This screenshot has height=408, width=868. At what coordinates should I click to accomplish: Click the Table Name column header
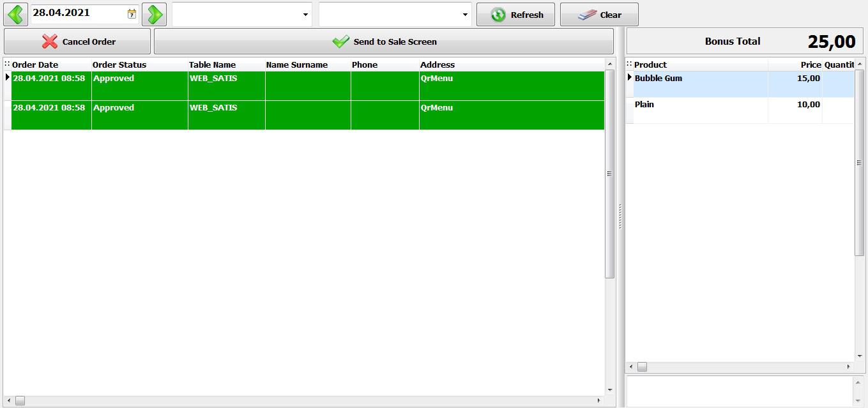coord(226,64)
